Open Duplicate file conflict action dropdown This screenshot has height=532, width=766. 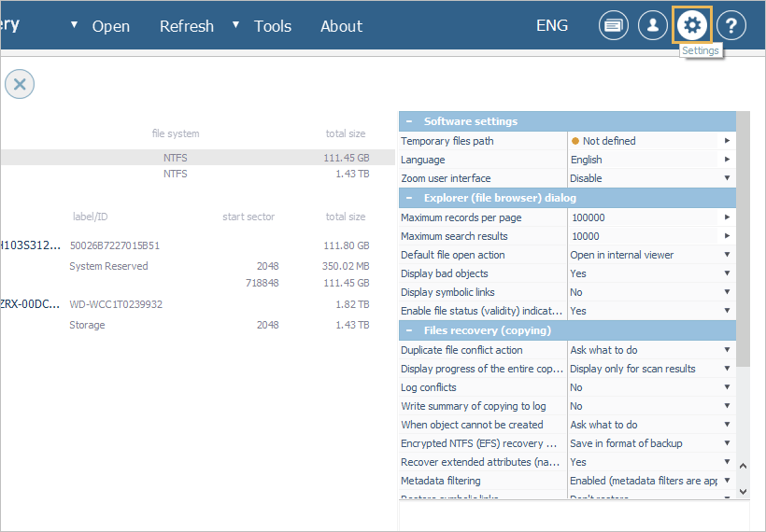click(x=727, y=349)
